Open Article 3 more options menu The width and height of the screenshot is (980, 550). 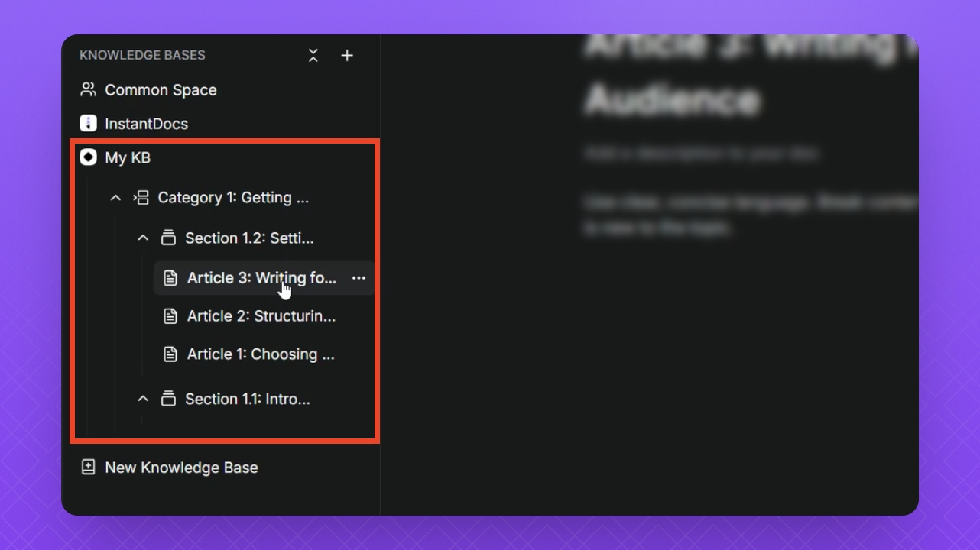click(x=359, y=278)
